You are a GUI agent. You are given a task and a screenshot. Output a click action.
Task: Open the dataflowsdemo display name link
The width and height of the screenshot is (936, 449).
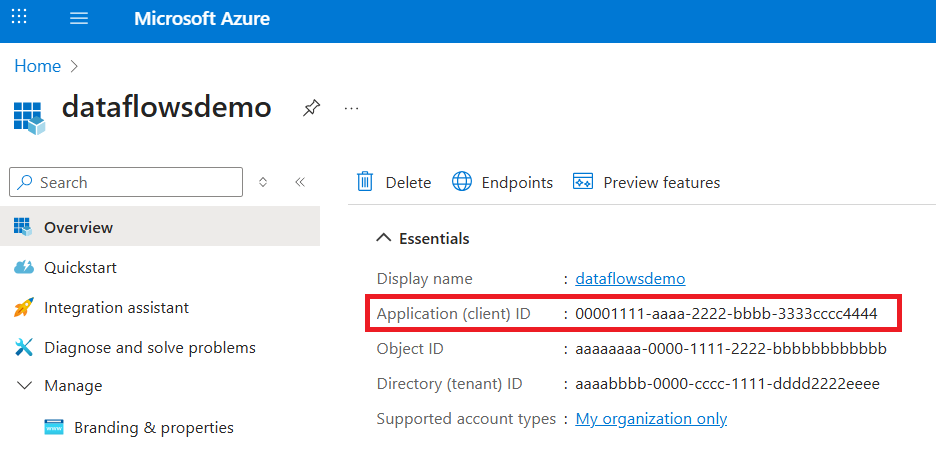click(x=630, y=278)
